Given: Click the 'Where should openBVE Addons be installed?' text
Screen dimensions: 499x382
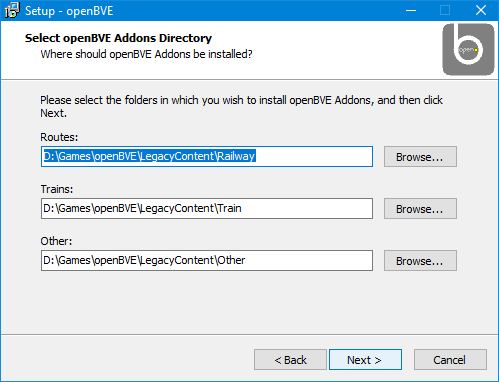Looking at the screenshot, I should (146, 54).
